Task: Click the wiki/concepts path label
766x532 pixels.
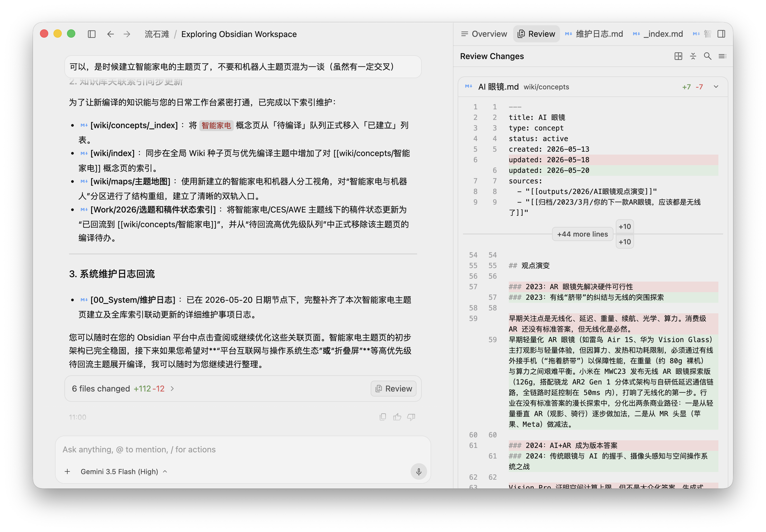Action: [x=546, y=87]
